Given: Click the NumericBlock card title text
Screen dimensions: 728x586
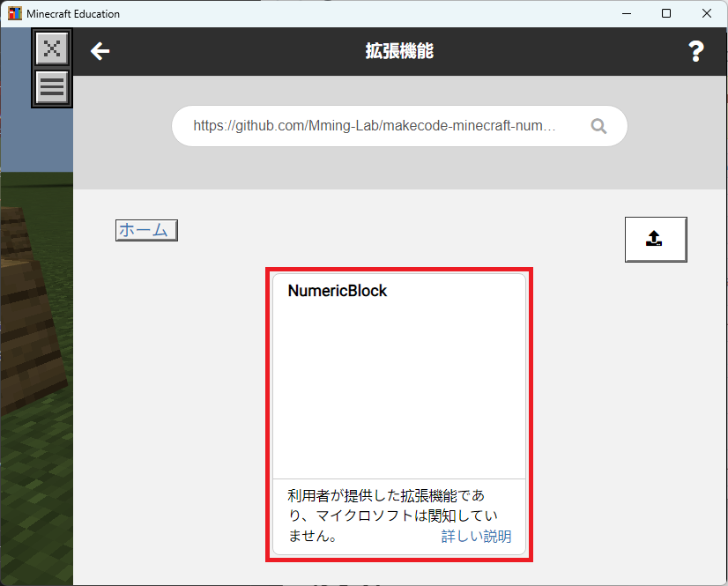Looking at the screenshot, I should 338,291.
